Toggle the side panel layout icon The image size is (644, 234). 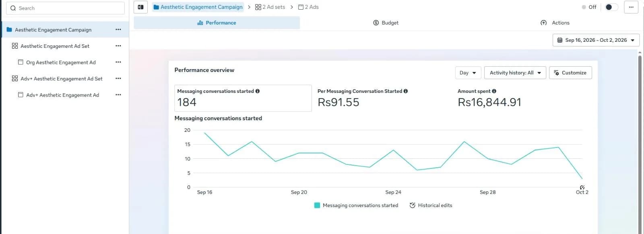pos(140,7)
